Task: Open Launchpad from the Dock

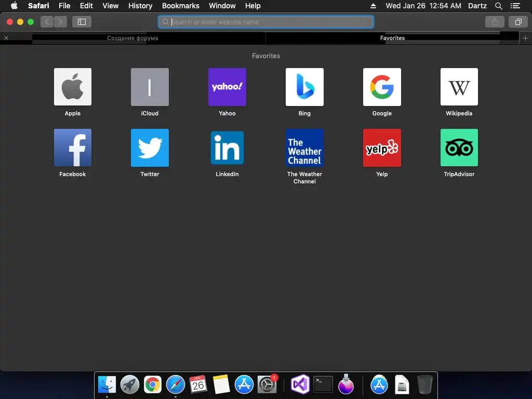Action: [x=129, y=385]
